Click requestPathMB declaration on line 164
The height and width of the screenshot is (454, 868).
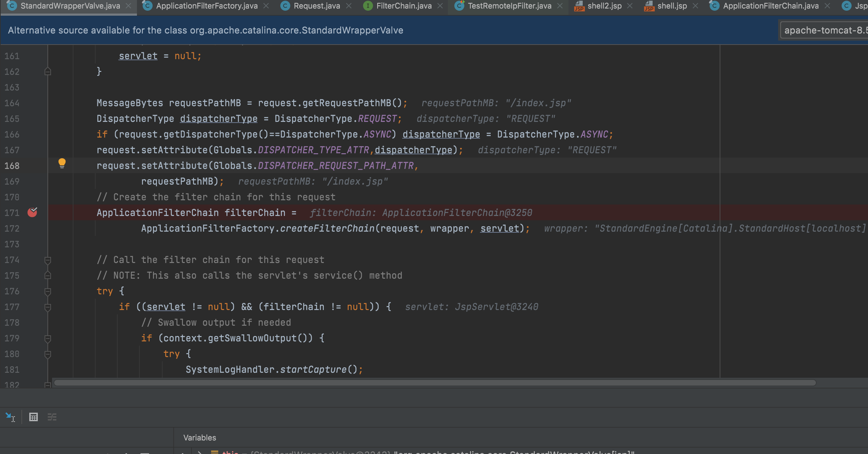205,103
